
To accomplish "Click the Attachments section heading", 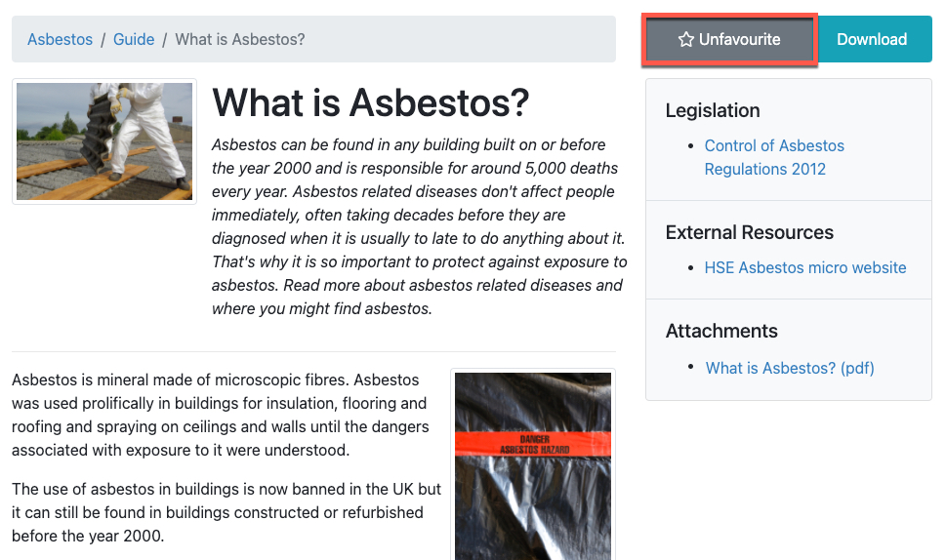I will (x=721, y=331).
